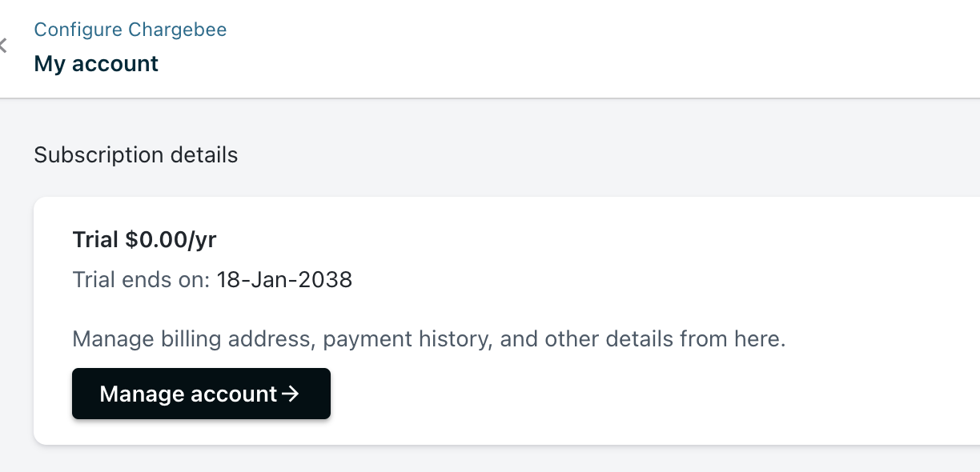Click the arrow icon in Manage account
The width and height of the screenshot is (980, 472).
[x=291, y=394]
